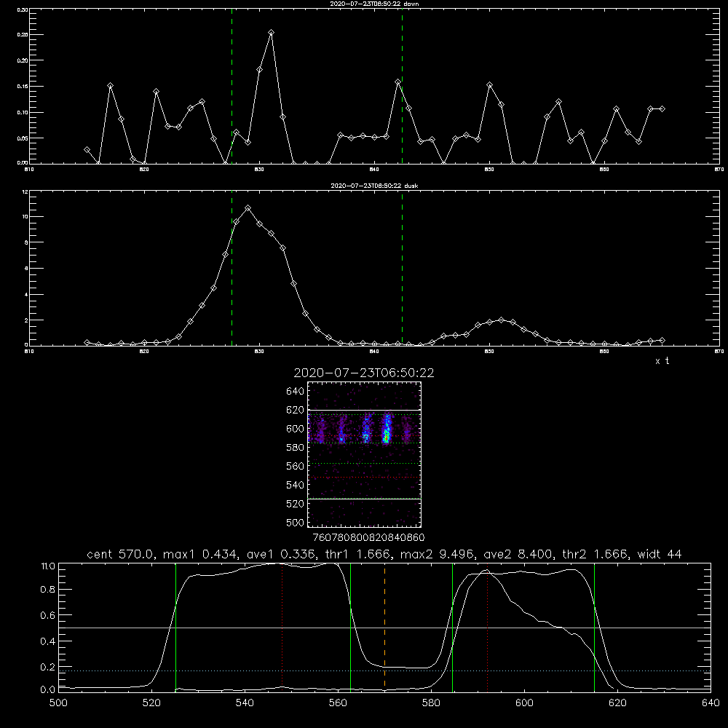Click the second green dashed line in the dawn plot
The width and height of the screenshot is (728, 728).
click(x=402, y=86)
